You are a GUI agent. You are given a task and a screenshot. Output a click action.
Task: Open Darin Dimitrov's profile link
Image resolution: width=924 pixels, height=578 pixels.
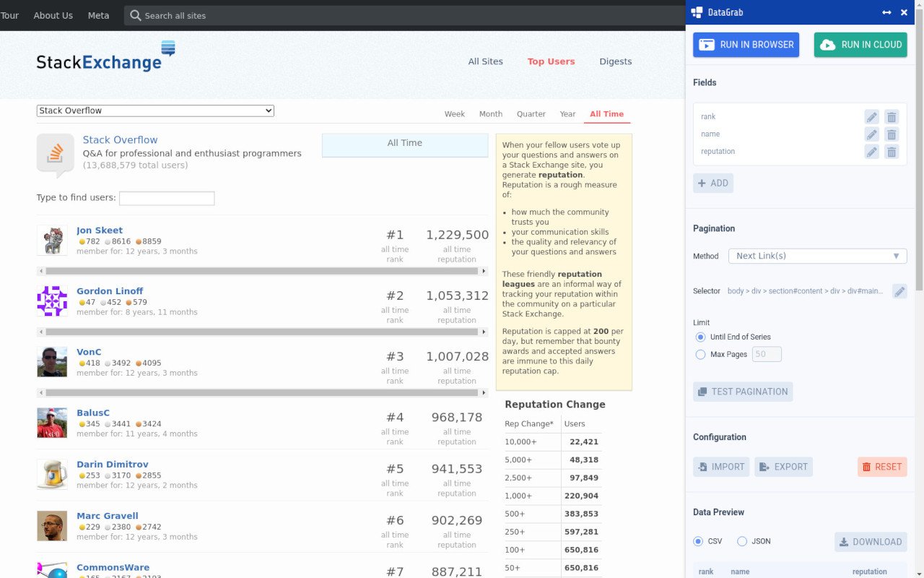(x=113, y=465)
